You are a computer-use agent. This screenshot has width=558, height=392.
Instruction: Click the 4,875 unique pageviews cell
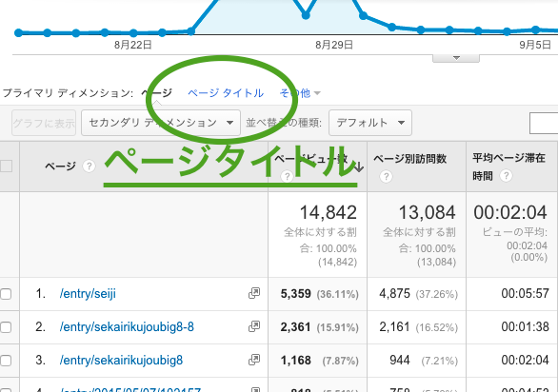[x=394, y=294]
